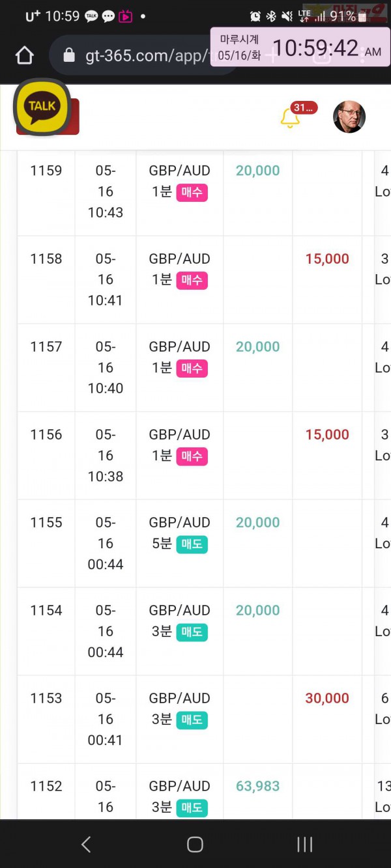Tap the Android home navigation button
The image size is (391, 868).
[x=195, y=845]
